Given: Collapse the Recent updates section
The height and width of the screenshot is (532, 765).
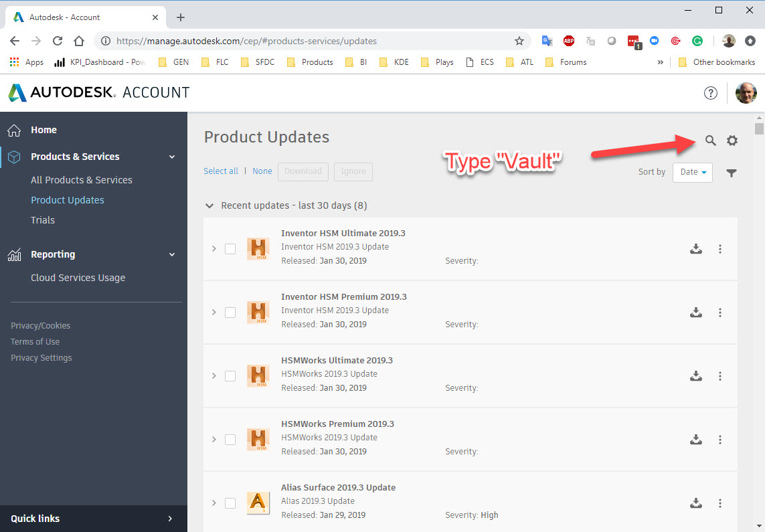Looking at the screenshot, I should point(209,206).
